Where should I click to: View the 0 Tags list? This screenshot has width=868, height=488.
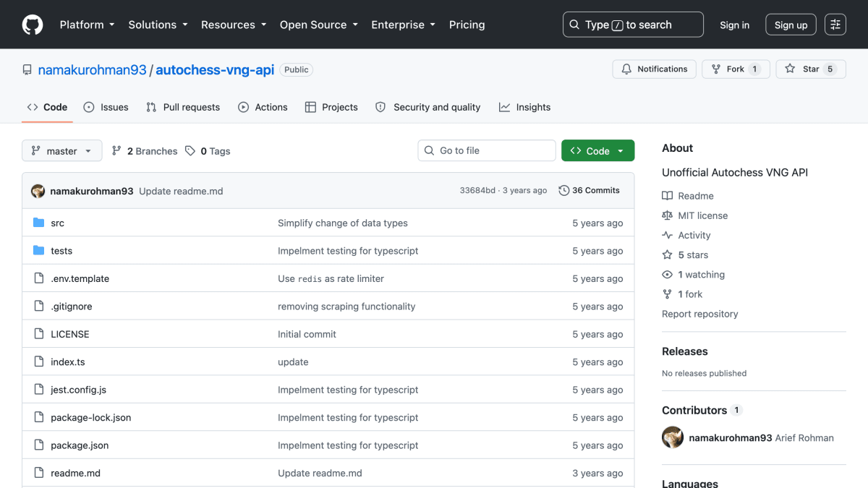click(208, 151)
